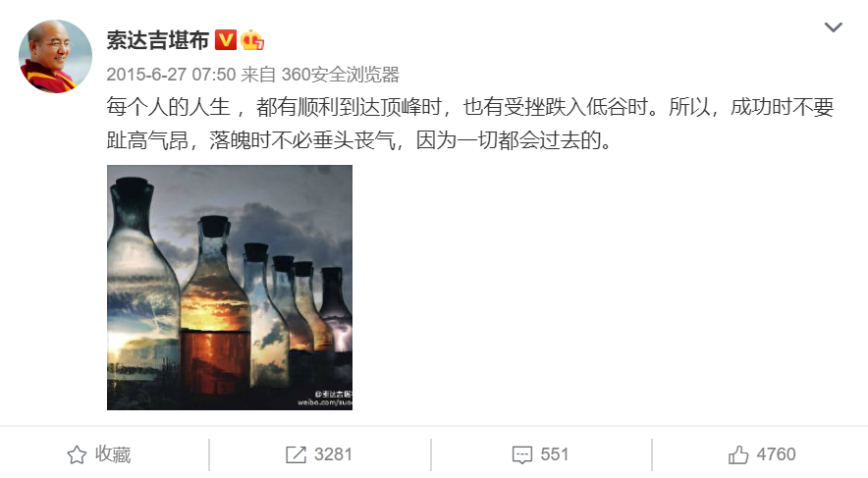Viewport: 868px width, 478px height.
Task: Click the comment count 551
Action: click(x=554, y=454)
